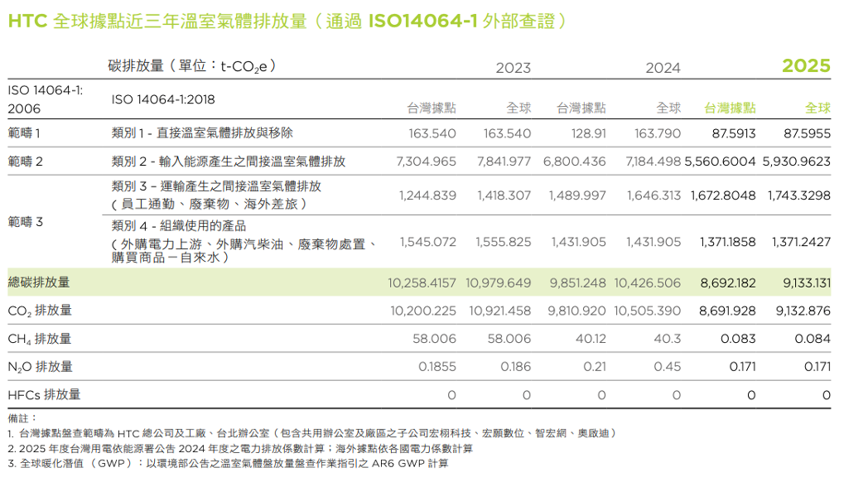Image resolution: width=868 pixels, height=487 pixels.
Task: Click the value 1,555.825
Action: click(x=504, y=243)
